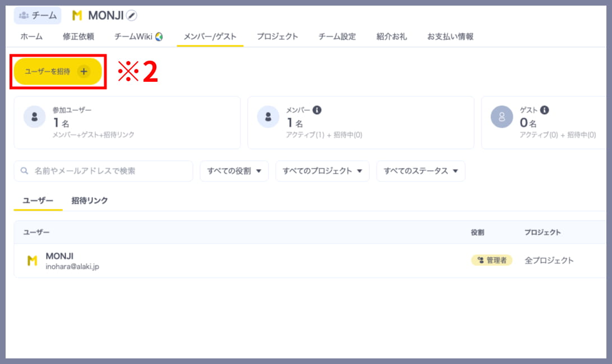Invite a user with ユーザーを招待 button

tap(58, 71)
